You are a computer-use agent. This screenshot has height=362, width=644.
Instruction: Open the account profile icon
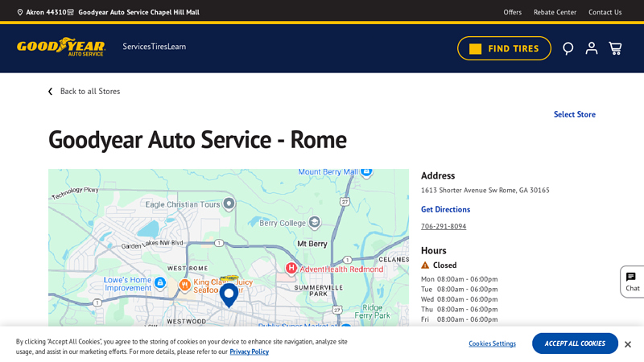pos(592,48)
